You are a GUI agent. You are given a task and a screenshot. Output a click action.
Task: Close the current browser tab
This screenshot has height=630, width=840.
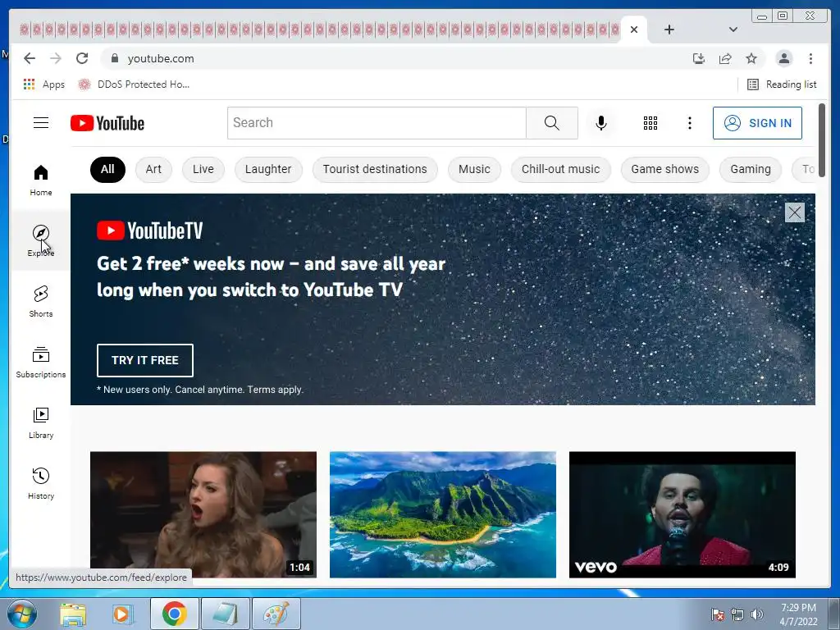pyautogui.click(x=634, y=30)
